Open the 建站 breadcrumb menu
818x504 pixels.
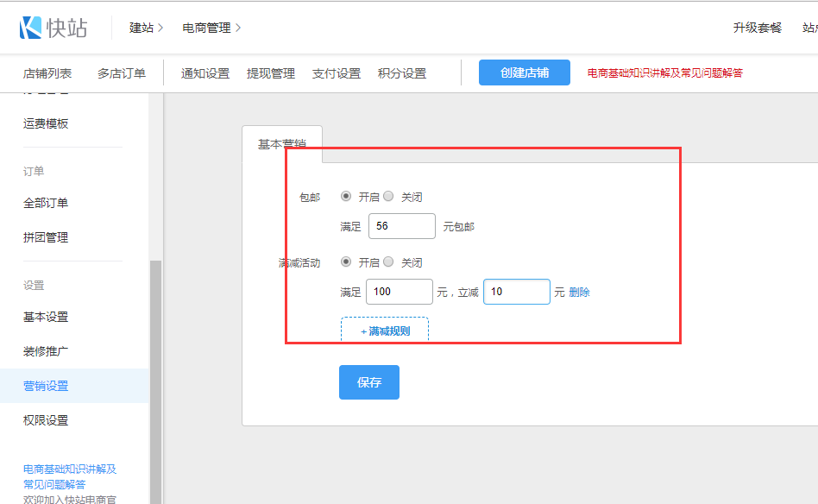click(x=146, y=28)
